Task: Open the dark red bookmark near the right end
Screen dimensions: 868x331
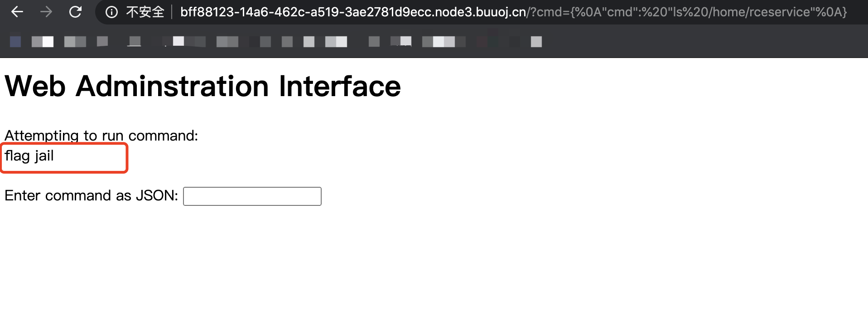Action: [482, 42]
